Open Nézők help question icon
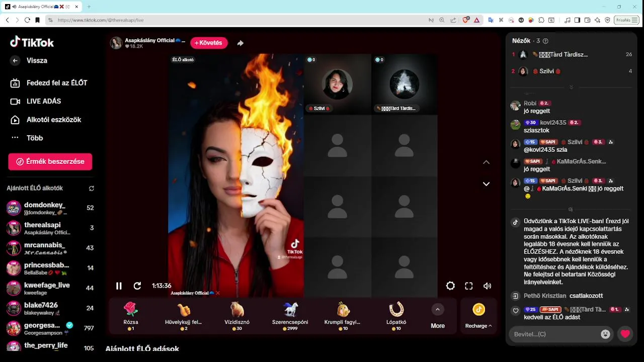 click(545, 41)
